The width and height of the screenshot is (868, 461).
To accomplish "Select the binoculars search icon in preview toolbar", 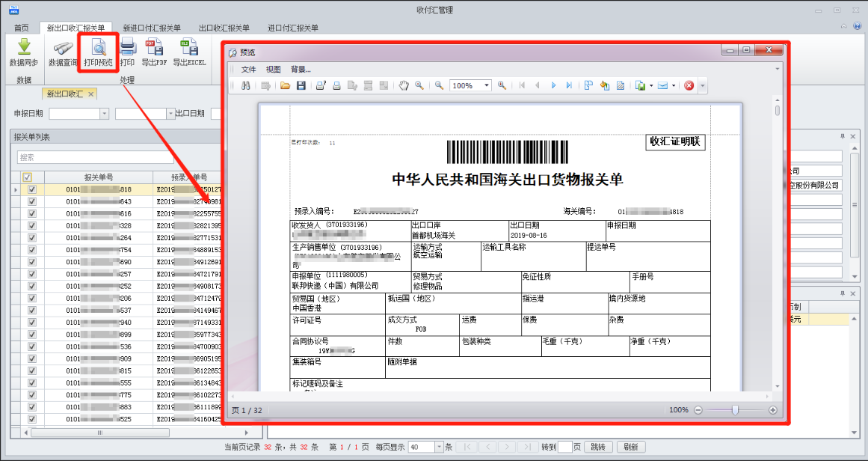I will click(247, 85).
